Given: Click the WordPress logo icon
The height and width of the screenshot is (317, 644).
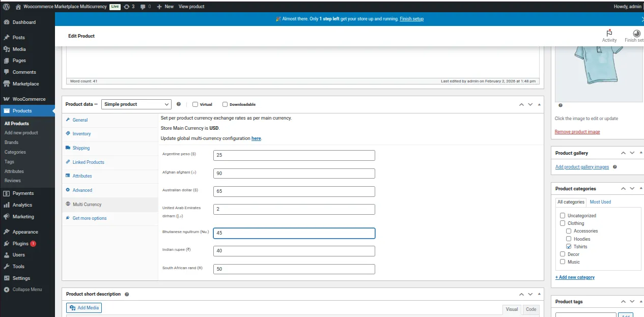Looking at the screenshot, I should [6, 7].
